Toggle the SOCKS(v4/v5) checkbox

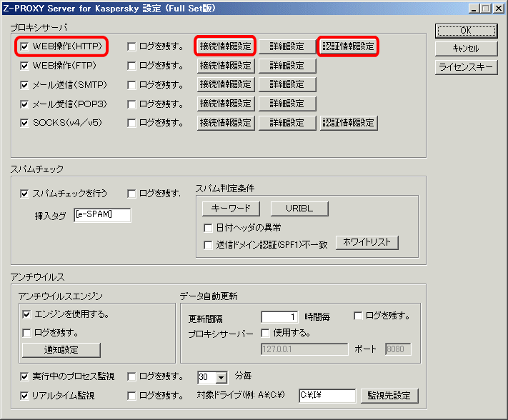(24, 123)
